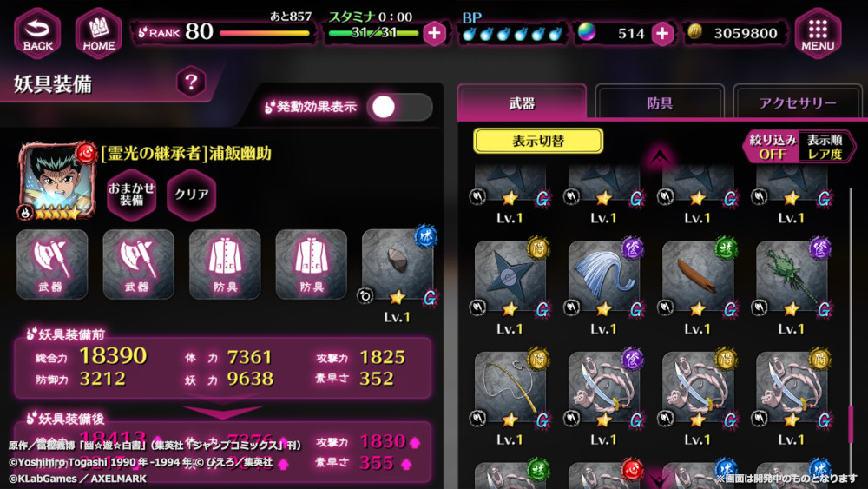Switch to the 防具 tab
The image size is (868, 489).
click(x=660, y=102)
